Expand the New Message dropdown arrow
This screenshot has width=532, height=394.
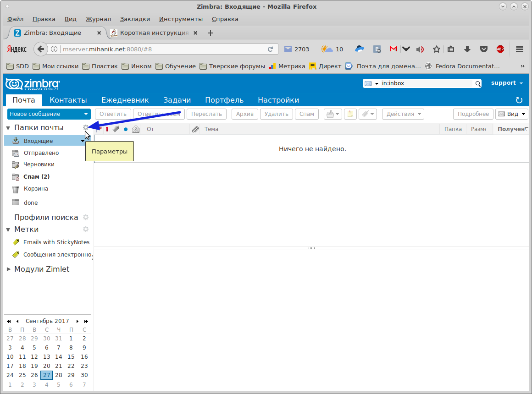click(x=86, y=114)
